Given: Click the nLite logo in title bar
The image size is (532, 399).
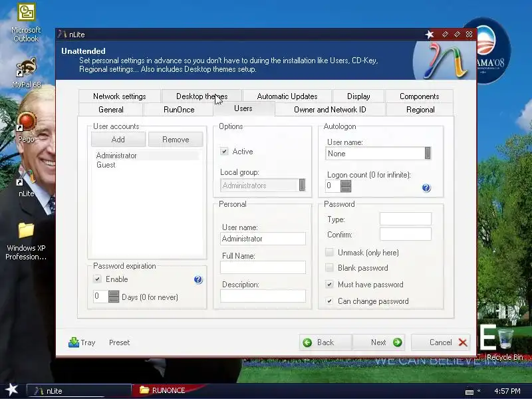Looking at the screenshot, I should tap(62, 35).
